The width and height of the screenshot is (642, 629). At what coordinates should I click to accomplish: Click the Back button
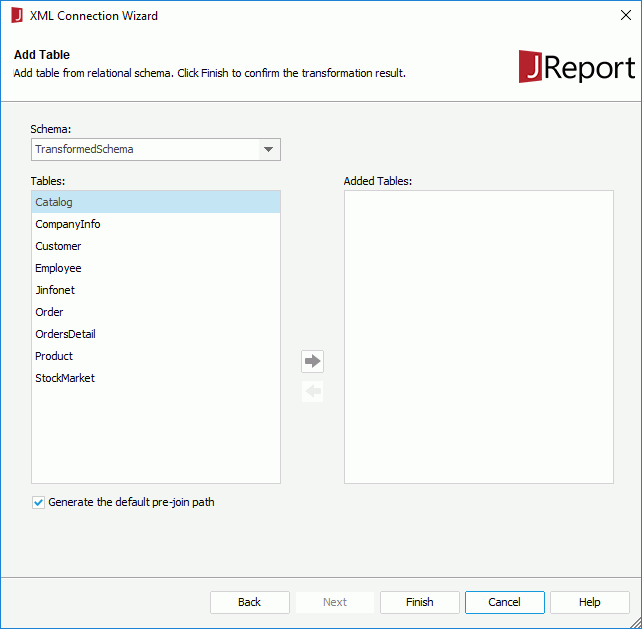click(x=250, y=602)
